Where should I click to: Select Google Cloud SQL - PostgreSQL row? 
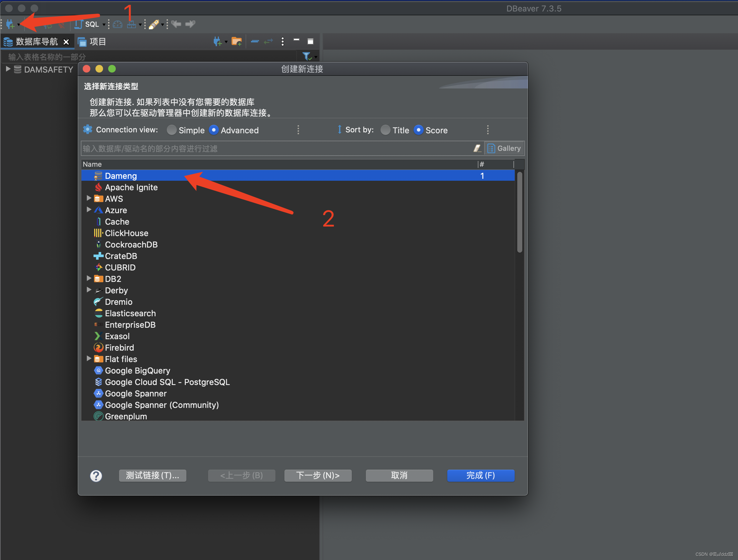point(298,382)
